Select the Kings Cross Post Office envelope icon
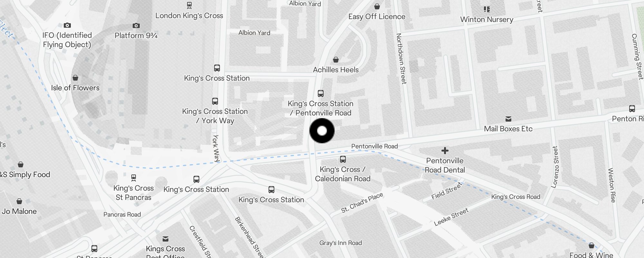Image resolution: width=644 pixels, height=258 pixels. [x=166, y=239]
